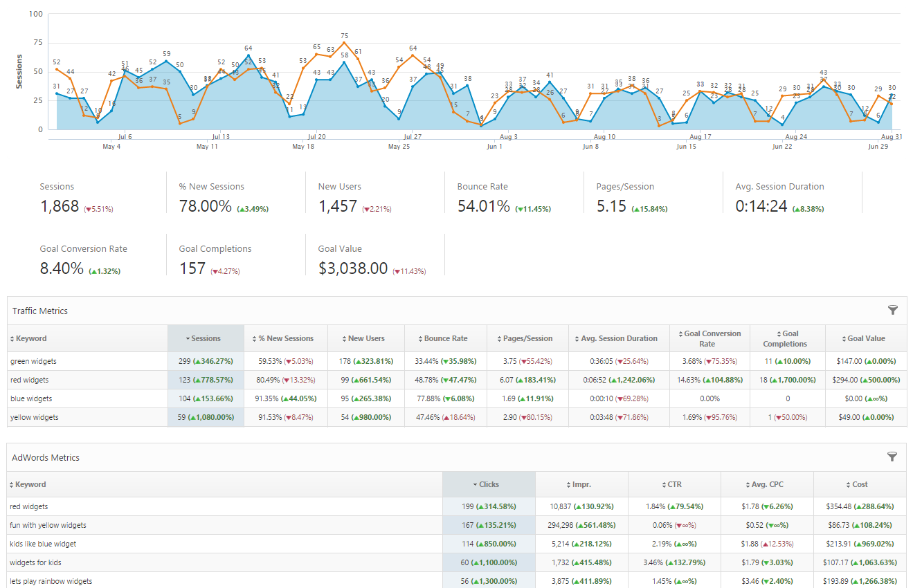Click the Aug 17 date label on chart axis
913x588 pixels.
click(x=700, y=137)
